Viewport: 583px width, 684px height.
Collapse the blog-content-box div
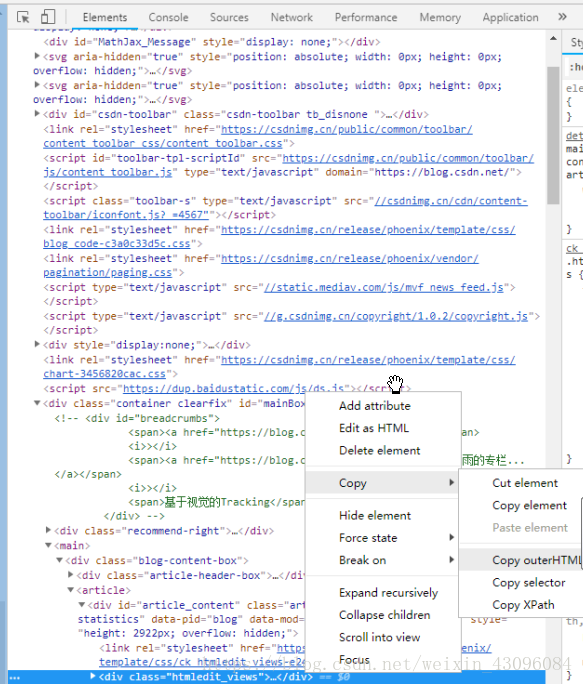[59, 560]
